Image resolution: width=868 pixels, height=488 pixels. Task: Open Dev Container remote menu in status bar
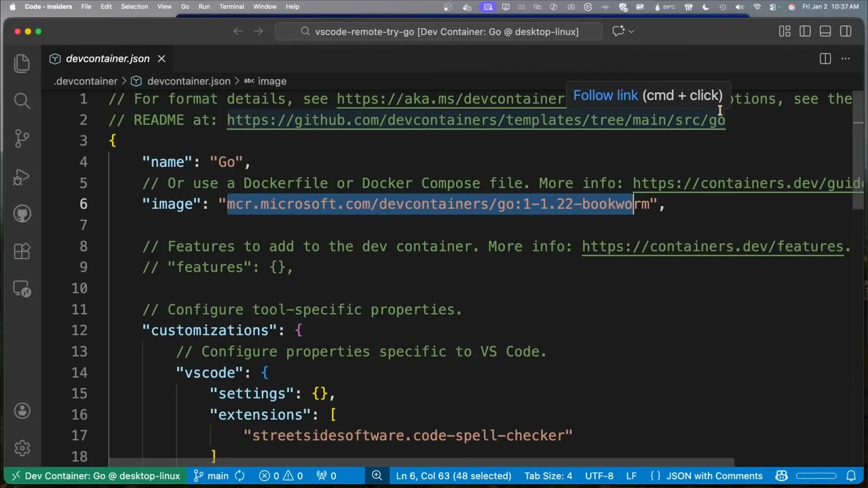(x=95, y=476)
